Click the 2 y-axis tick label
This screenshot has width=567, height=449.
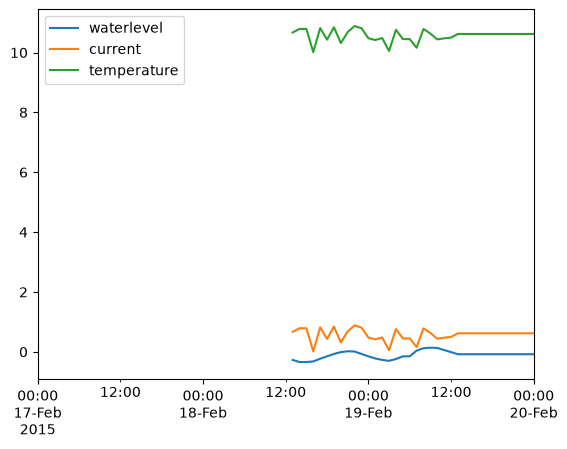(x=23, y=292)
